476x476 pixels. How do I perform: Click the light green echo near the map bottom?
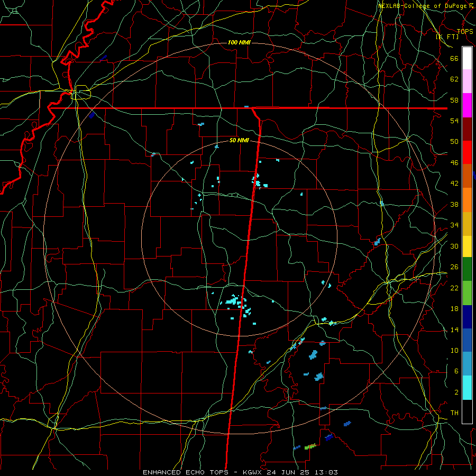[x=310, y=446]
